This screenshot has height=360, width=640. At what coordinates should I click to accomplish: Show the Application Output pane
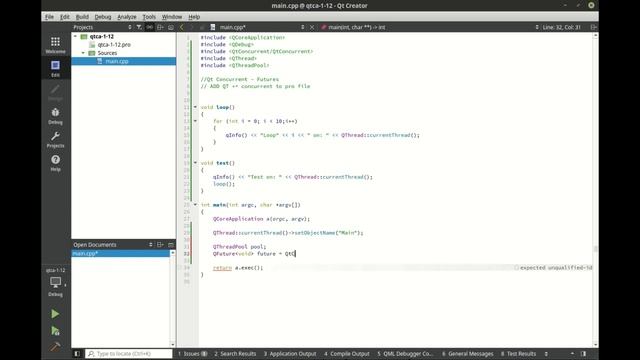click(x=290, y=353)
